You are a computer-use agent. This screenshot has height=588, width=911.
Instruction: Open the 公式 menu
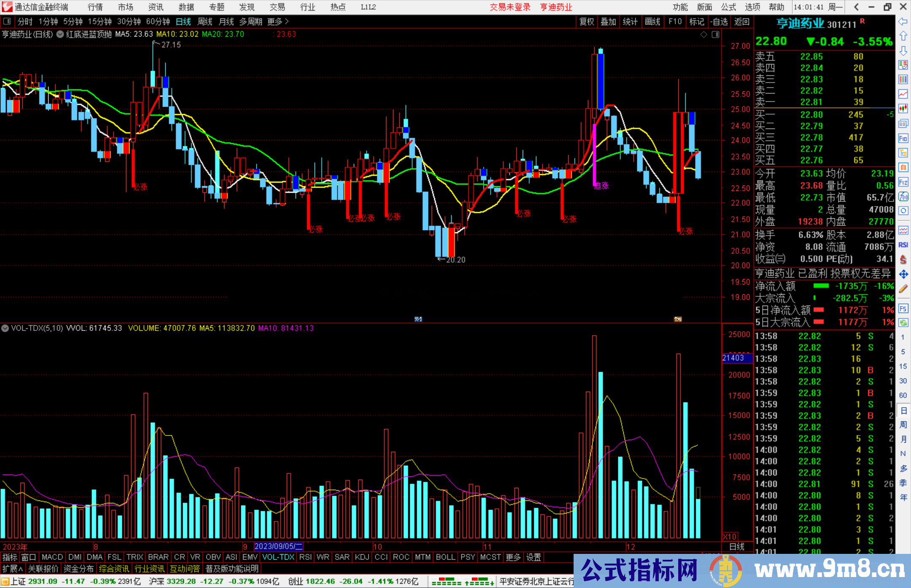[x=728, y=7]
